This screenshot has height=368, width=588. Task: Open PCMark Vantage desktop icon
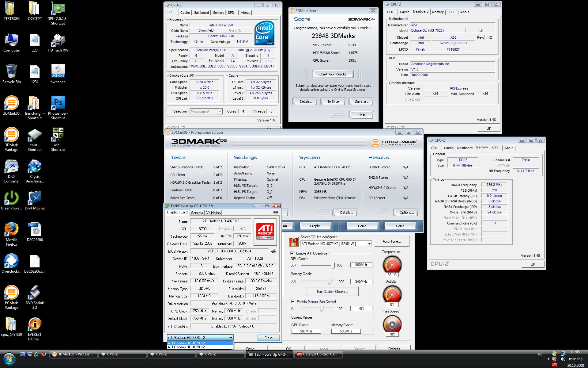pos(11,297)
